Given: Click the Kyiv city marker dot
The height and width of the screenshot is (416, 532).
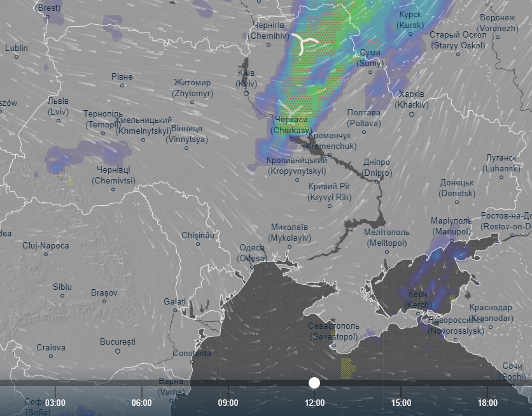Looking at the screenshot, I should pyautogui.click(x=247, y=94).
